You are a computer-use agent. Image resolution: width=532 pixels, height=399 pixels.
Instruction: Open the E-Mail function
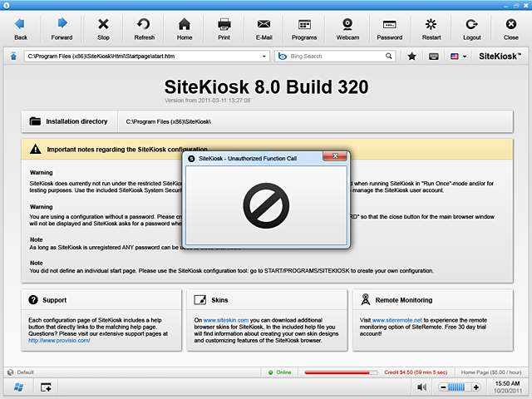(264, 27)
